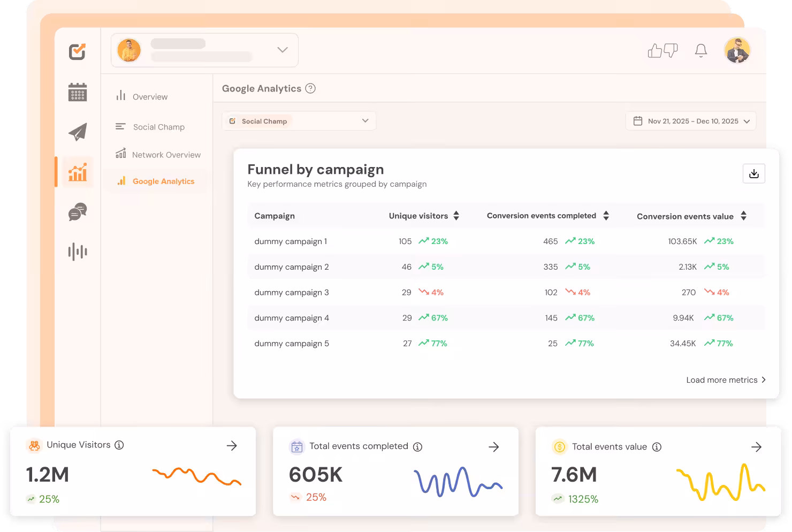This screenshot has height=532, width=792.
Task: Click the highlighted analytics chart icon
Action: [77, 172]
